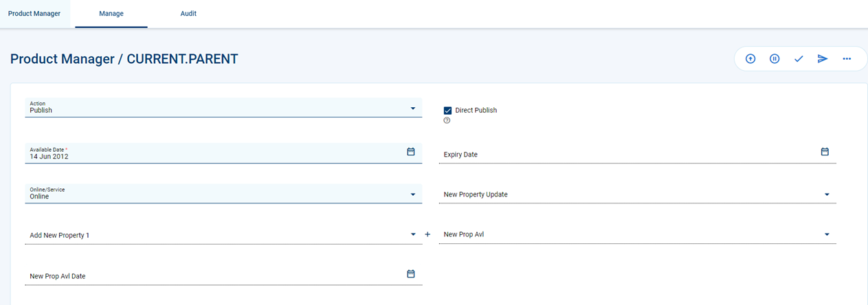Click into the Expiry Date field

tap(629, 153)
